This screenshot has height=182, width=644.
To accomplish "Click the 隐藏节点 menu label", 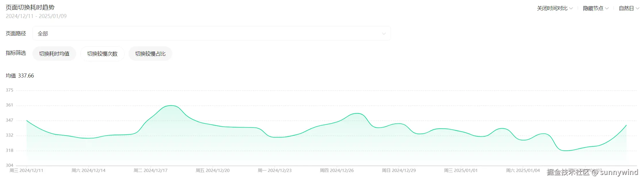I will point(593,9).
